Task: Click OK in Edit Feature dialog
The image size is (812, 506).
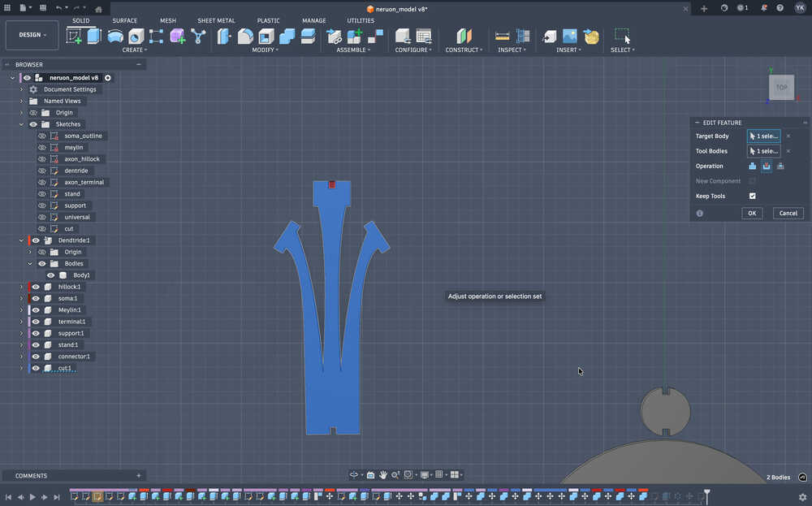Action: pos(752,214)
